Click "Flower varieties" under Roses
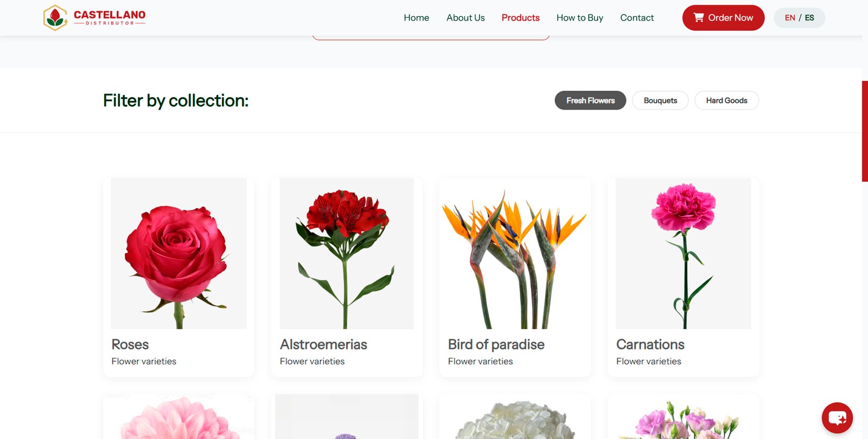This screenshot has width=868, height=439. 144,361
